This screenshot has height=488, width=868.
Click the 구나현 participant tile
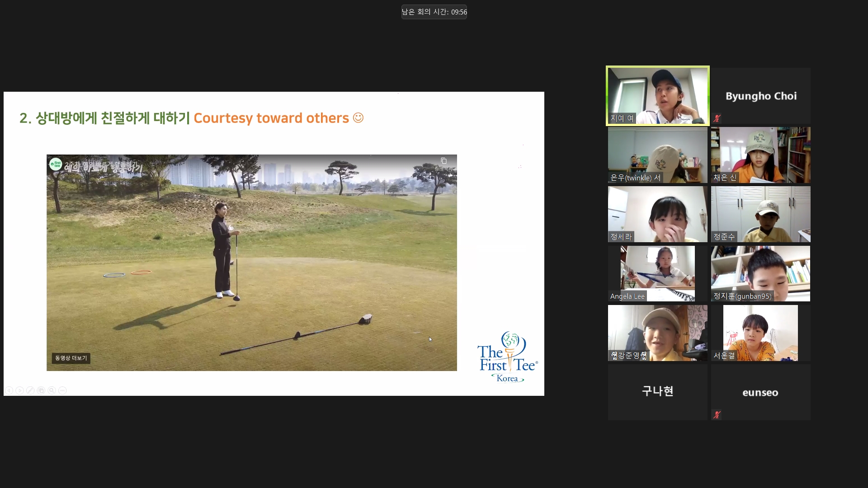(x=657, y=392)
